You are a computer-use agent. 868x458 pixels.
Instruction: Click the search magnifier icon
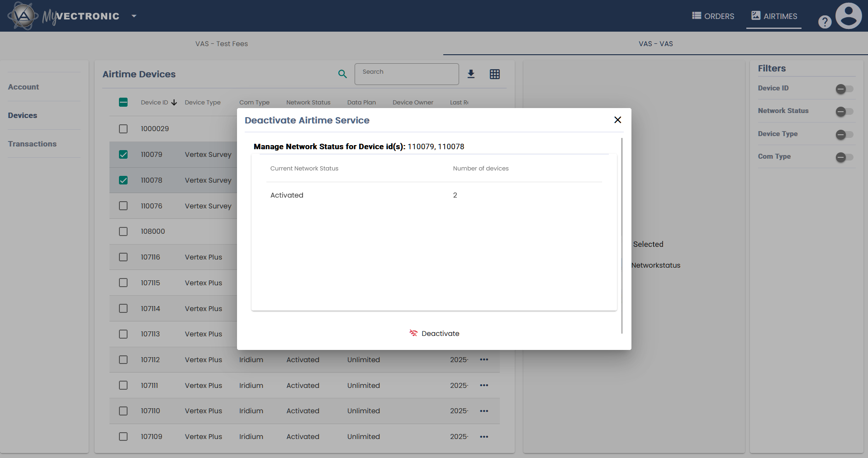342,74
